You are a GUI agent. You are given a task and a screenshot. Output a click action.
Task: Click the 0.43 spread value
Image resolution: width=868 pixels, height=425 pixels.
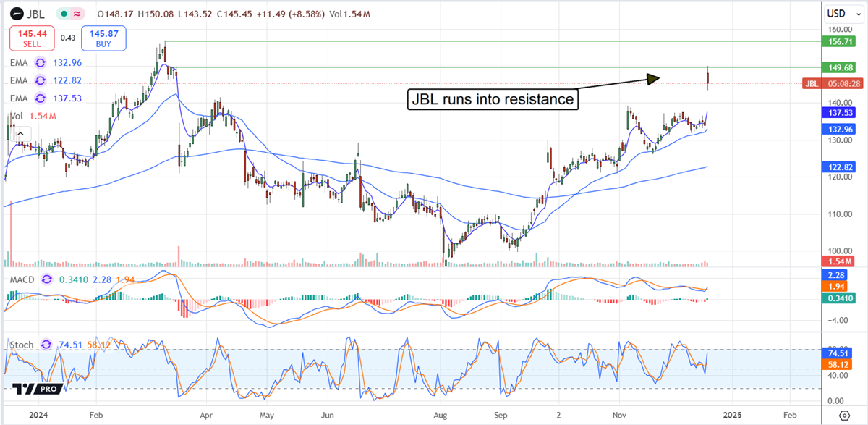[x=67, y=38]
